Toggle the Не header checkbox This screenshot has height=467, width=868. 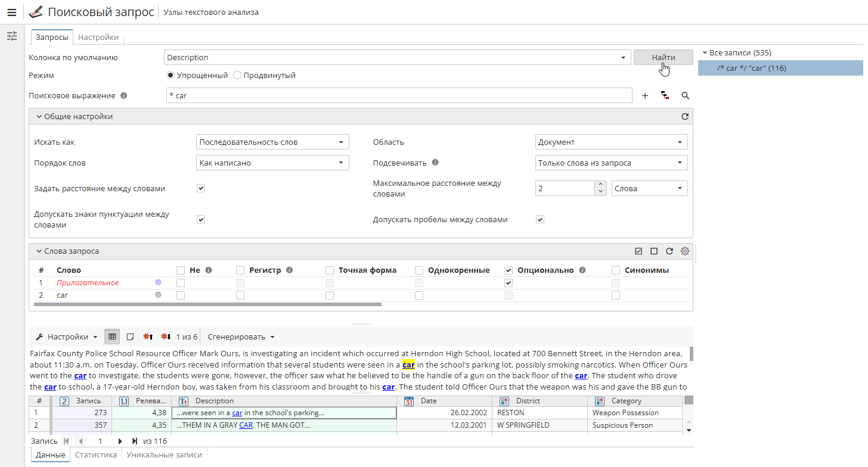tap(181, 270)
